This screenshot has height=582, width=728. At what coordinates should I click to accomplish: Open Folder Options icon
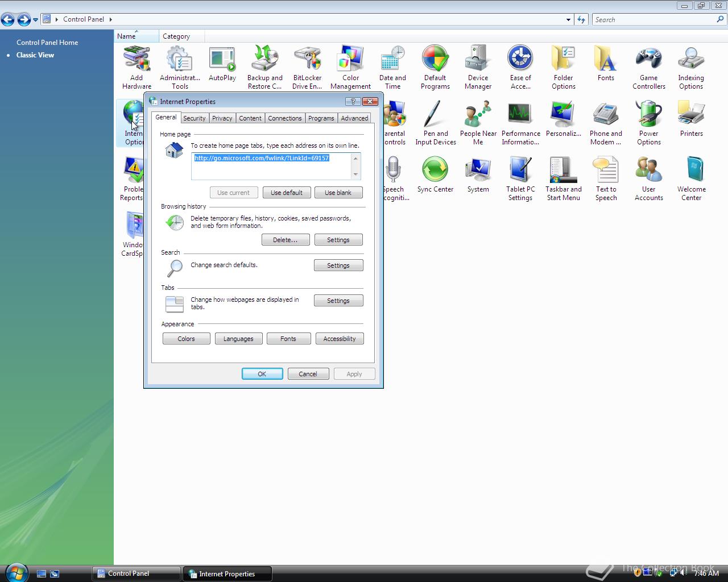(564, 67)
